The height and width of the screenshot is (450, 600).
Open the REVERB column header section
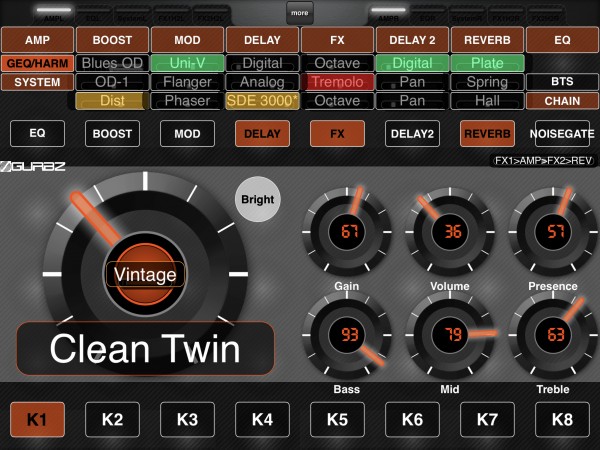tap(487, 40)
